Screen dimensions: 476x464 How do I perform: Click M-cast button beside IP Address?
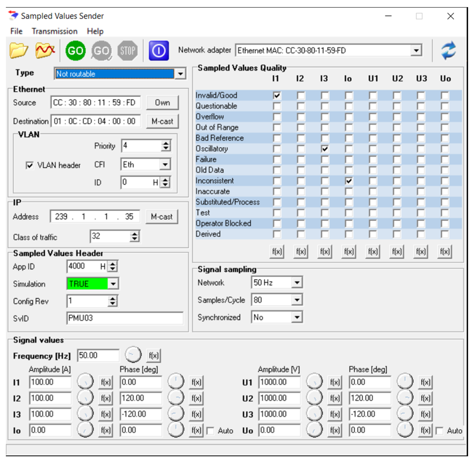(x=162, y=217)
